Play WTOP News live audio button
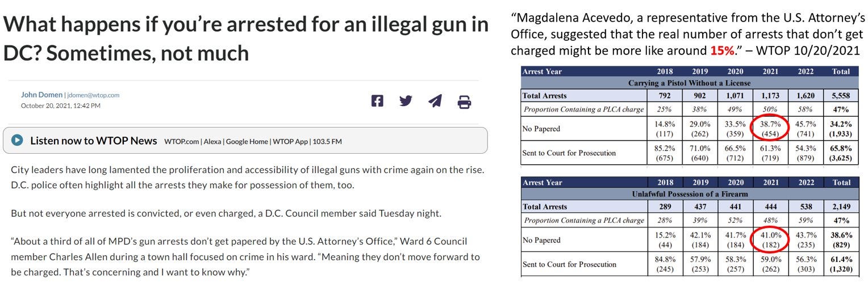The width and height of the screenshot is (868, 283). click(17, 140)
